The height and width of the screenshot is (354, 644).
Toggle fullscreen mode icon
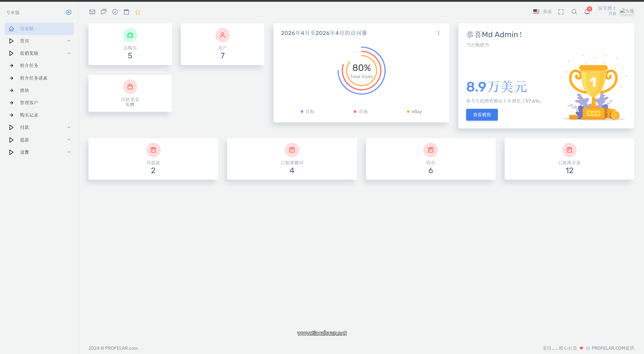[561, 12]
